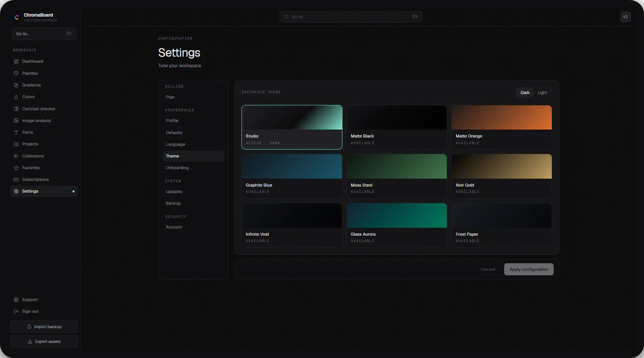The width and height of the screenshot is (644, 358).
Task: Click the Image analysis icon
Action: pos(16,120)
